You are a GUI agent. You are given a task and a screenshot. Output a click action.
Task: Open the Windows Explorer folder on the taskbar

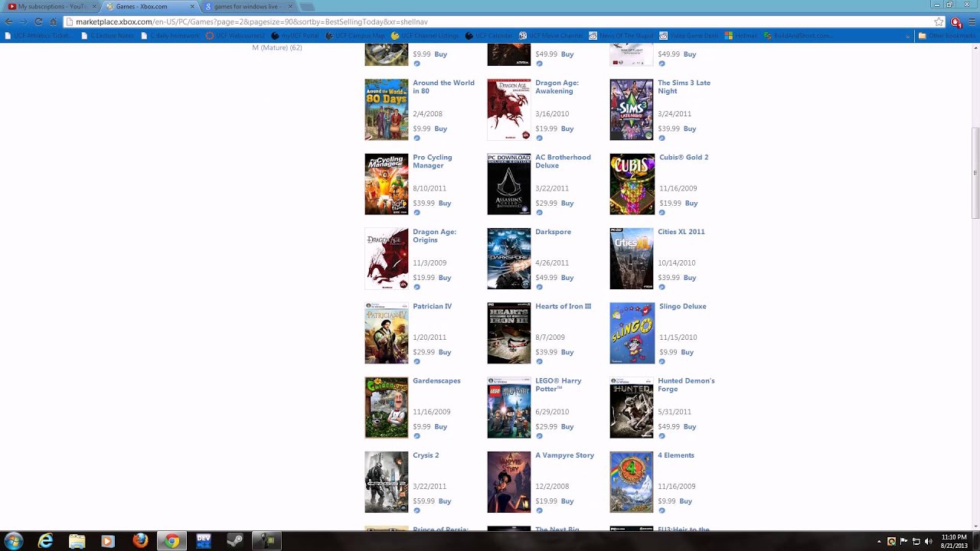click(x=77, y=541)
